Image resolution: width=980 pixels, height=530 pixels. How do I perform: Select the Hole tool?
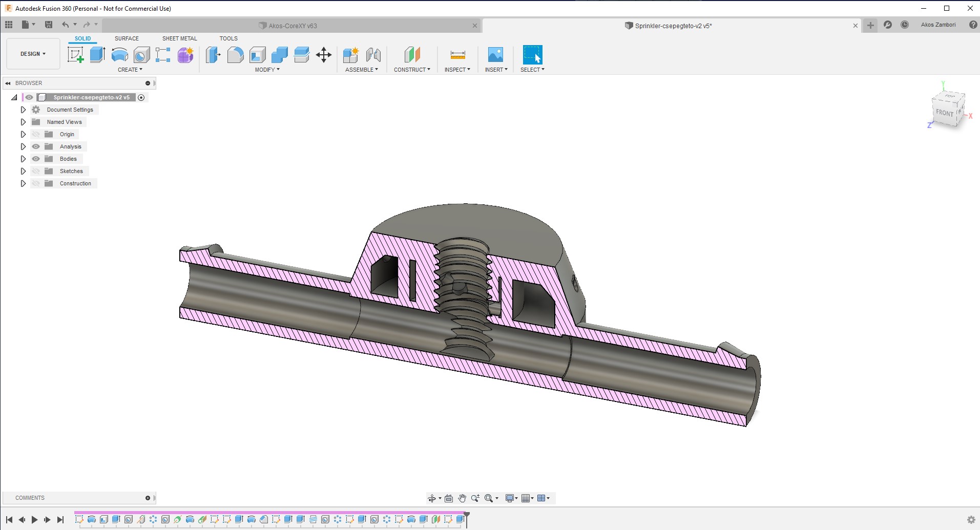coord(141,55)
